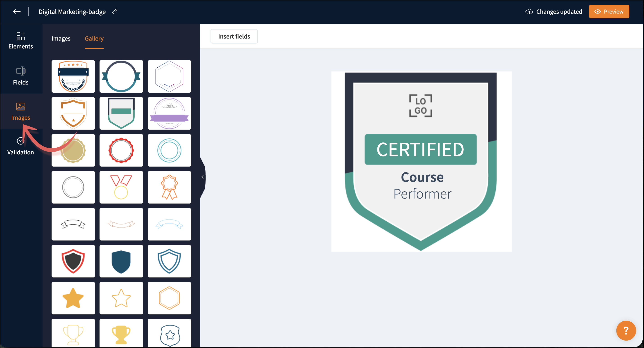Select the filled gold star thumbnail
This screenshot has height=348, width=644.
pyautogui.click(x=73, y=298)
